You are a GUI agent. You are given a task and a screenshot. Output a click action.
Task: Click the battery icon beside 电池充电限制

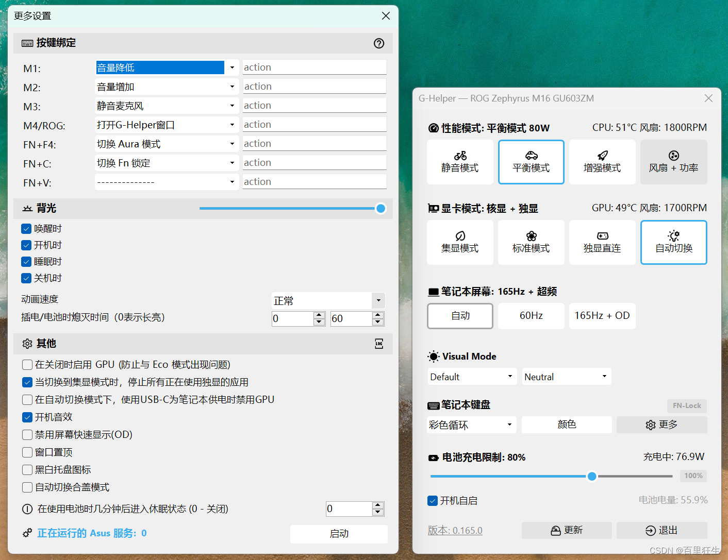pyautogui.click(x=434, y=457)
